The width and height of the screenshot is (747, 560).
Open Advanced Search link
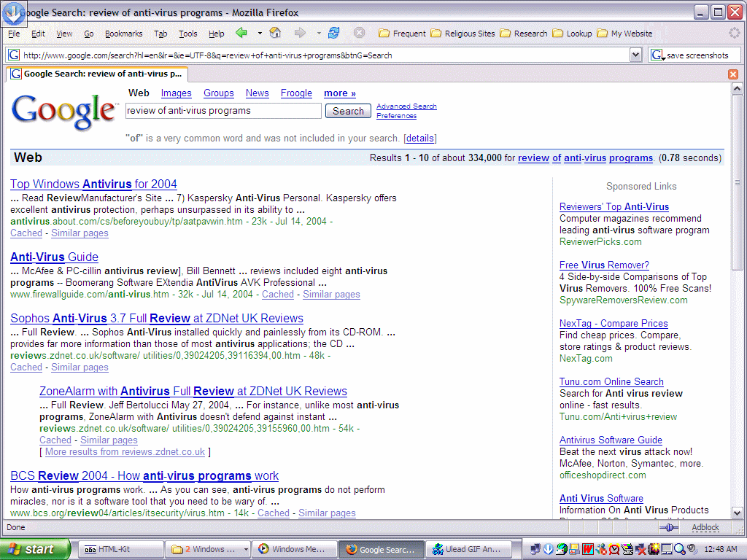coord(406,106)
